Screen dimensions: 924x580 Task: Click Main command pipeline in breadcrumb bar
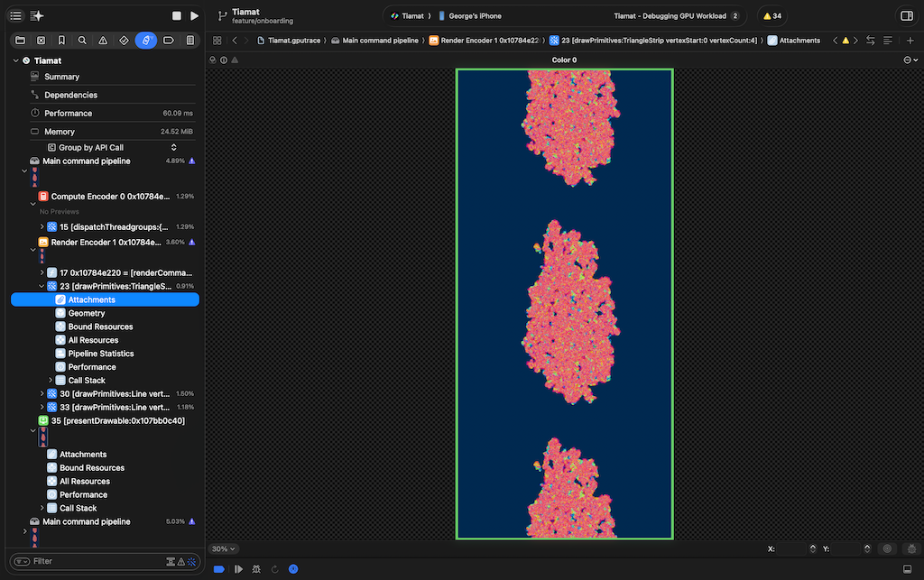[x=379, y=41]
